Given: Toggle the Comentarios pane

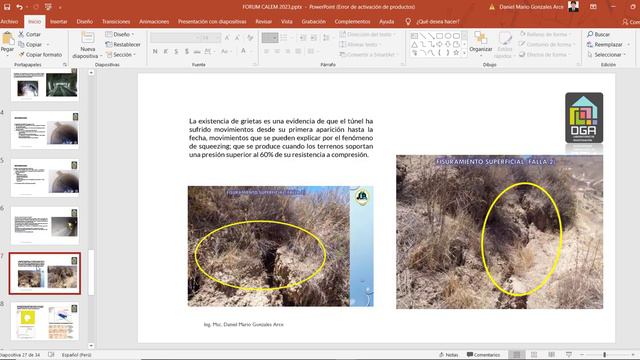Looking at the screenshot, I should pos(483,355).
